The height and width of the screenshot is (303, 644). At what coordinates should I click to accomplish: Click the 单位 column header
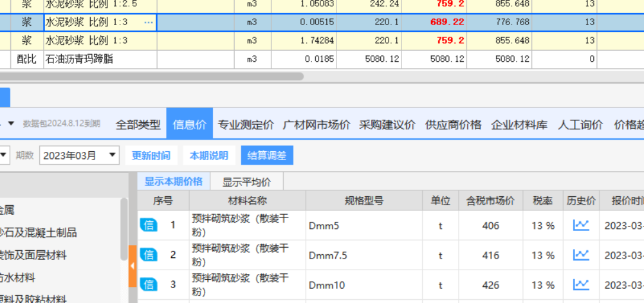point(440,200)
